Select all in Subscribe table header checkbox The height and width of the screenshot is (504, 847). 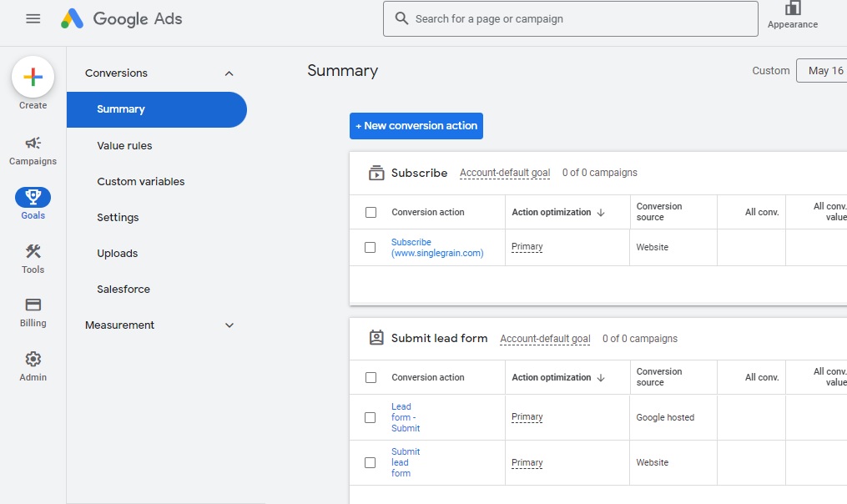[371, 213]
